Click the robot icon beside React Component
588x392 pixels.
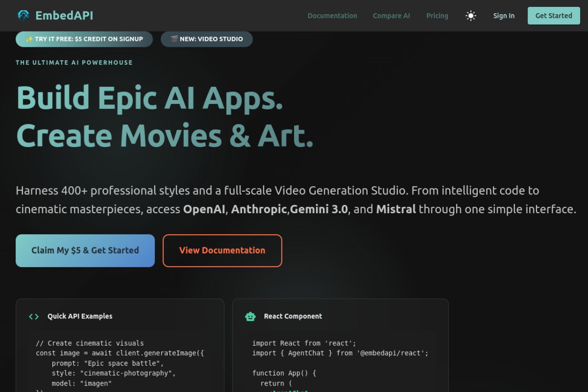coord(250,316)
